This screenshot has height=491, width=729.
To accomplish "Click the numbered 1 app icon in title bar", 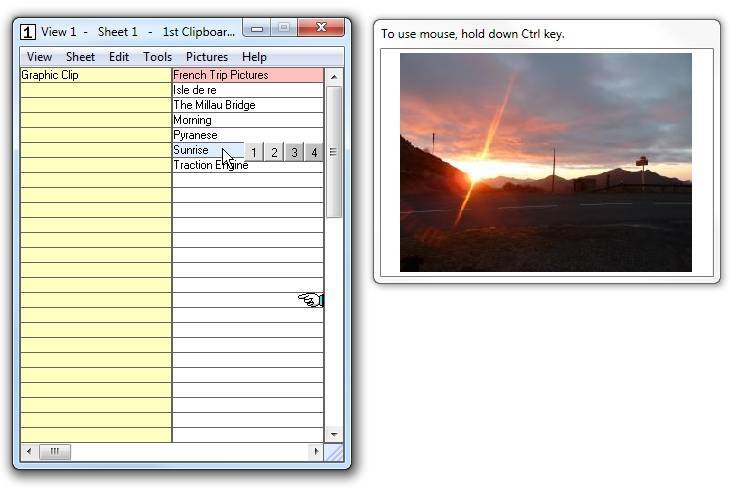I will click(x=28, y=32).
